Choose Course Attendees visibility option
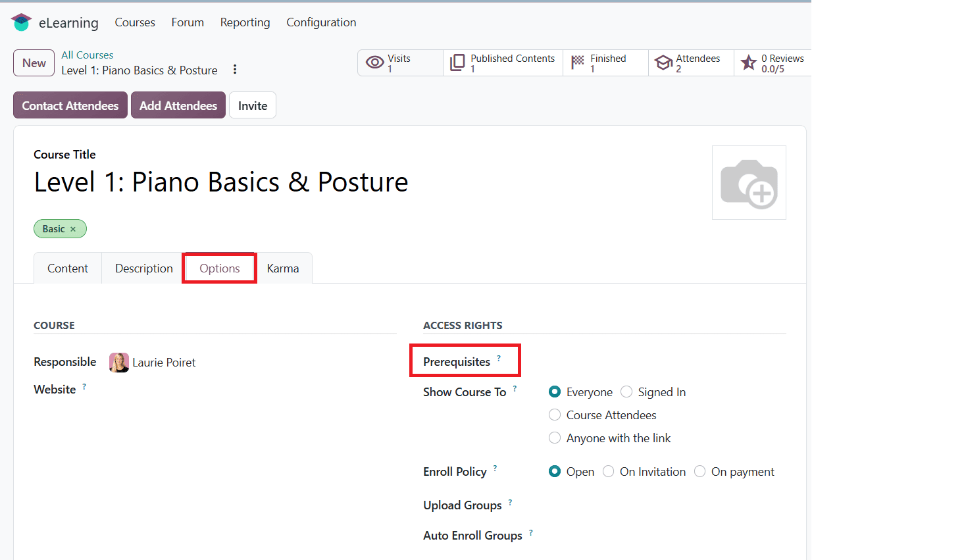This screenshot has width=964, height=560. pyautogui.click(x=555, y=415)
